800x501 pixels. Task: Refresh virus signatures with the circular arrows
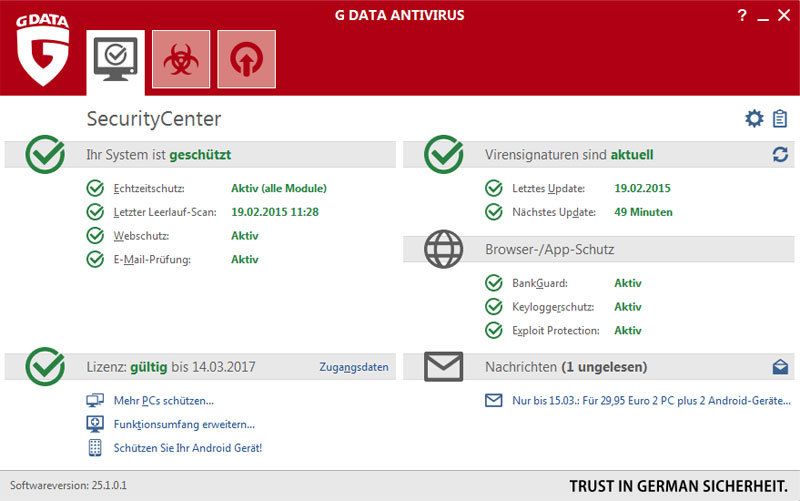780,154
